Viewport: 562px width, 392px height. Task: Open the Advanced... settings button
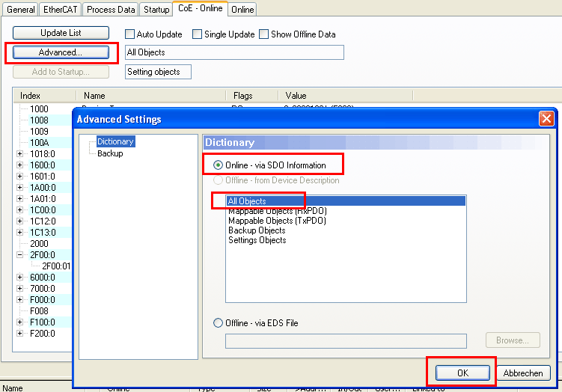coord(61,52)
